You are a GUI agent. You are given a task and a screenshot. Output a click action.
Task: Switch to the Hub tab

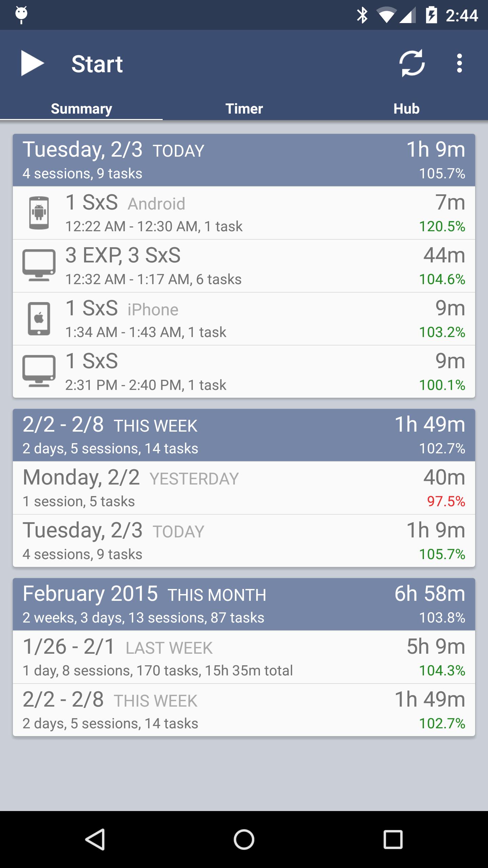click(x=406, y=108)
